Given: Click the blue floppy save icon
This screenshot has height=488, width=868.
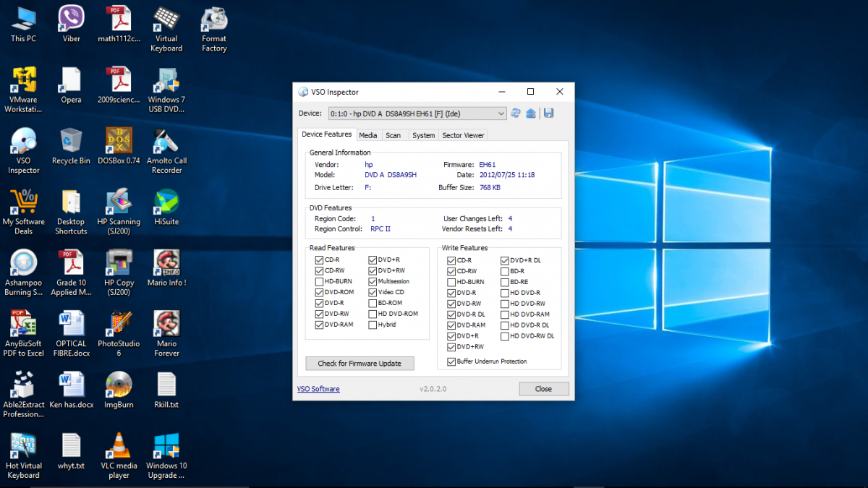Looking at the screenshot, I should click(548, 113).
